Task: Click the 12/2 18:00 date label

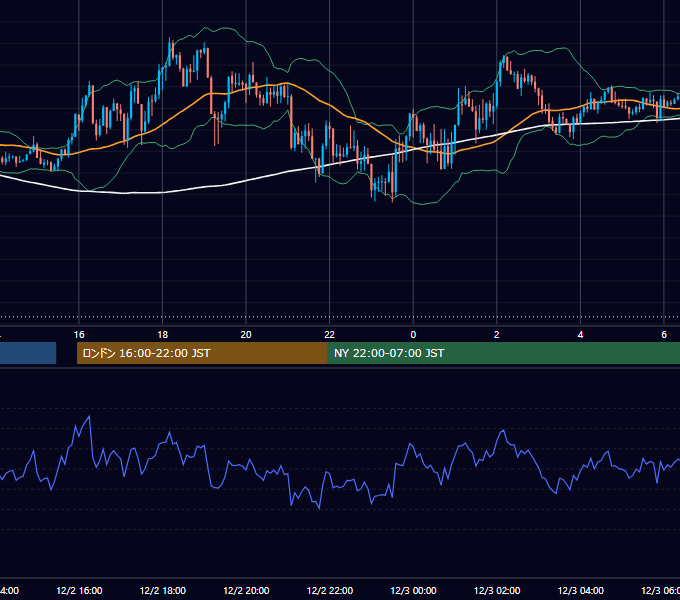Action: click(x=163, y=590)
